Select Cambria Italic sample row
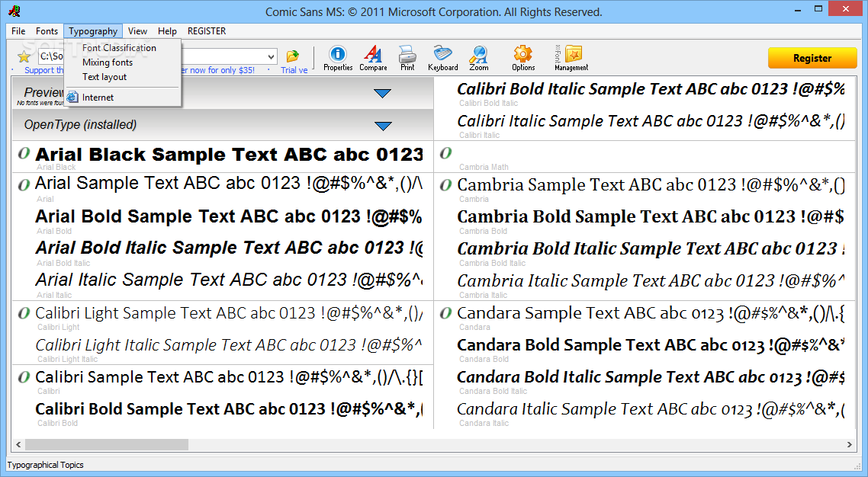Screen dimensions: 868x477 (651, 280)
